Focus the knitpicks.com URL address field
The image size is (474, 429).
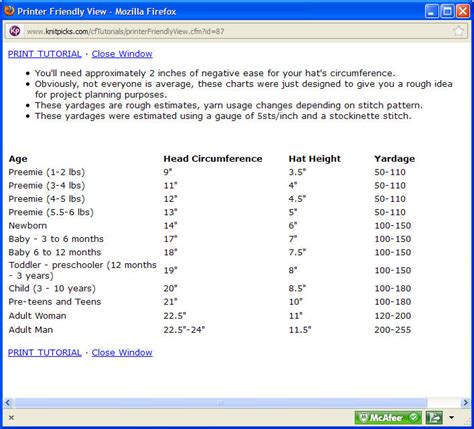[237, 31]
